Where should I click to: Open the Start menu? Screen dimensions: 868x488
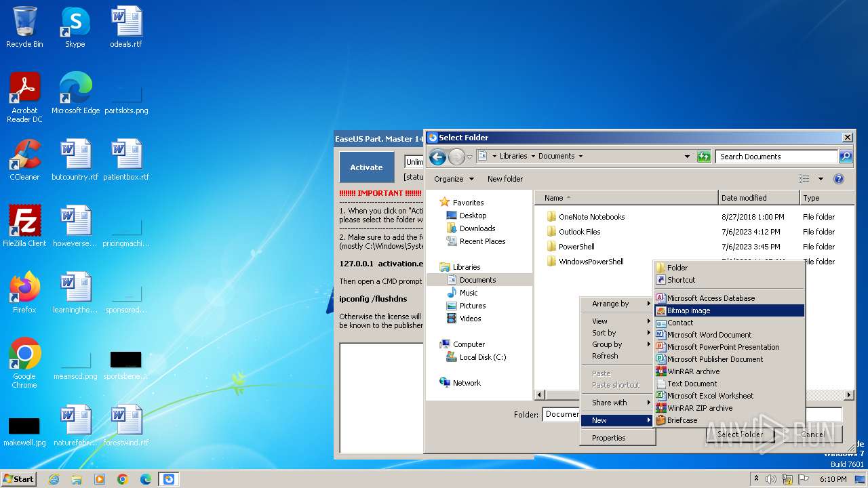click(18, 479)
